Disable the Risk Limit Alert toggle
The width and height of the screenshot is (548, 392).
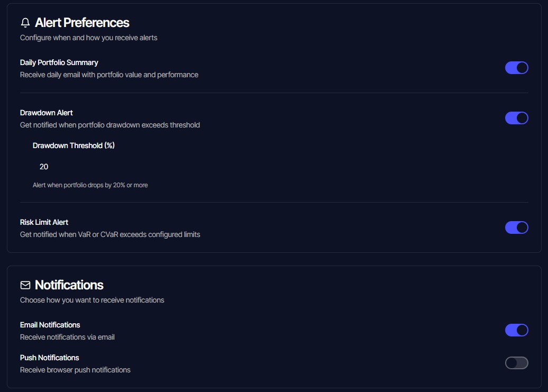click(x=517, y=227)
